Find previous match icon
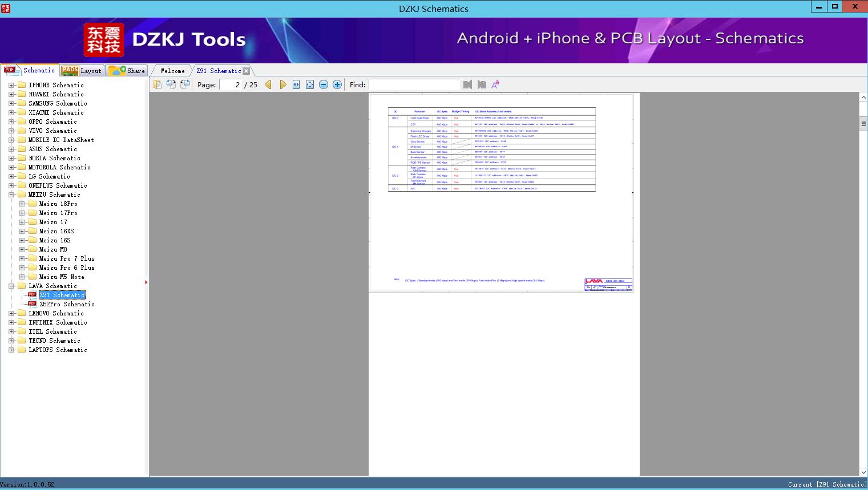The width and height of the screenshot is (868, 490). click(468, 84)
